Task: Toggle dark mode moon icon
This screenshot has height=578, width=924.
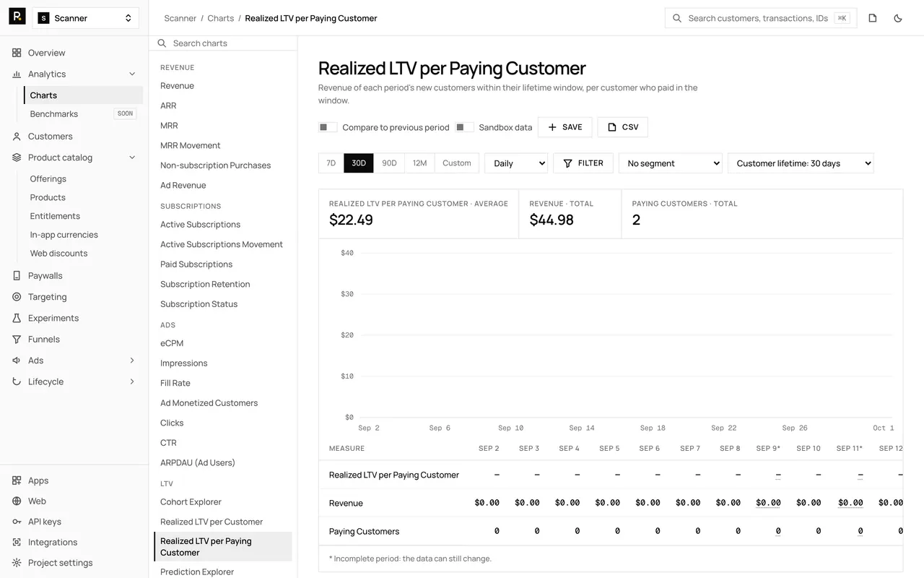Action: (x=898, y=18)
